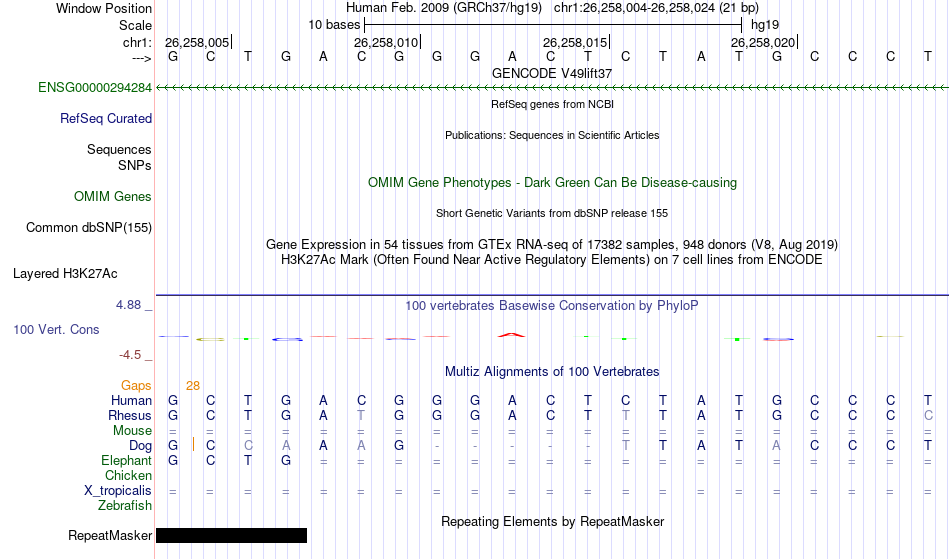Click the hg19 label beside scale bar
The width and height of the screenshot is (950, 559).
[765, 25]
